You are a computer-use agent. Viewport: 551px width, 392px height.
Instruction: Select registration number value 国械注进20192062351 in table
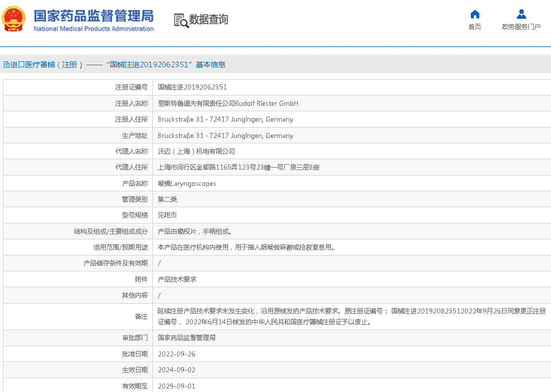pos(192,87)
